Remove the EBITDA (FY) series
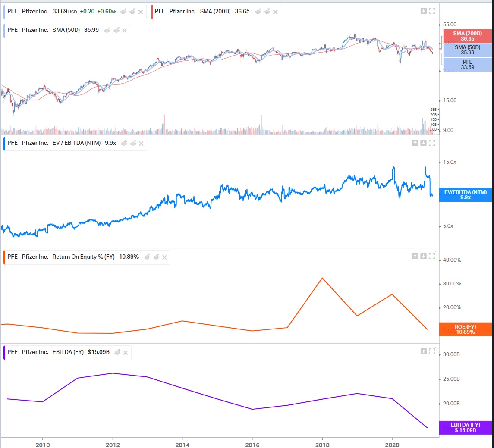The height and width of the screenshot is (448, 494). pyautogui.click(x=126, y=353)
